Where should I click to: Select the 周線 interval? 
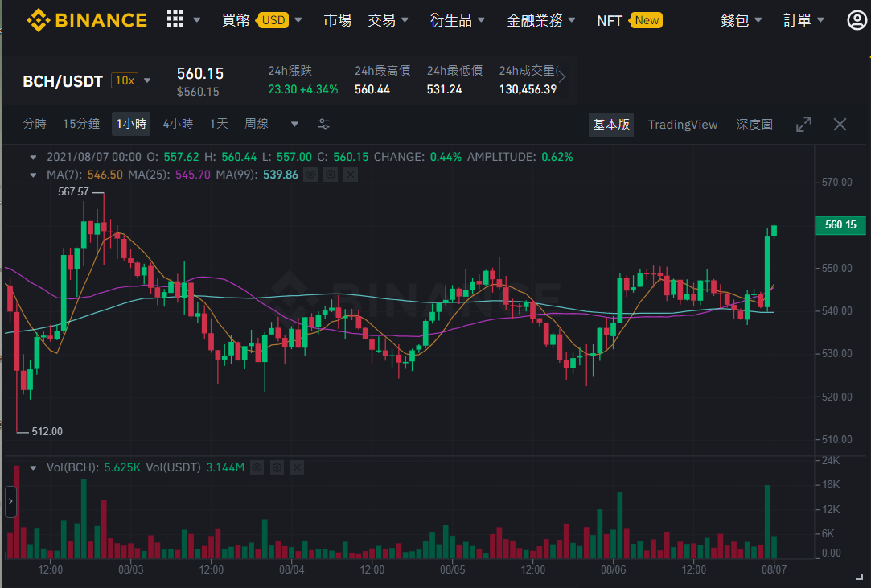[257, 123]
